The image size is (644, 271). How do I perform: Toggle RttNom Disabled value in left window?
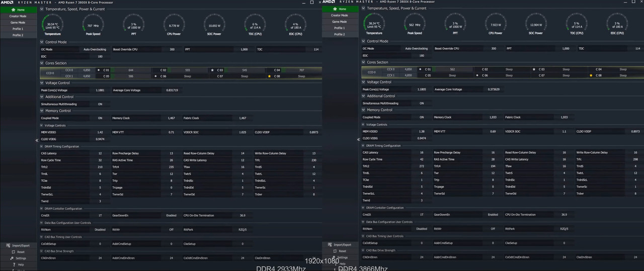[100, 229]
